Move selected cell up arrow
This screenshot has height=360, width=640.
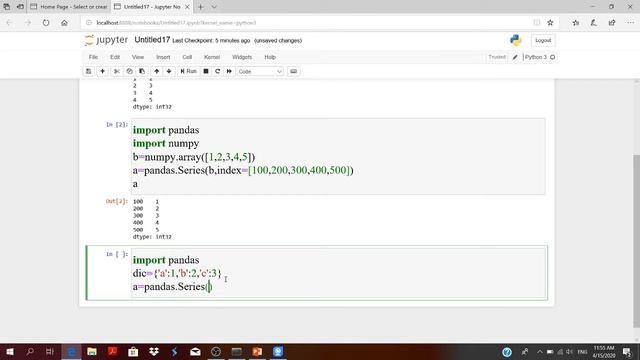coord(157,71)
